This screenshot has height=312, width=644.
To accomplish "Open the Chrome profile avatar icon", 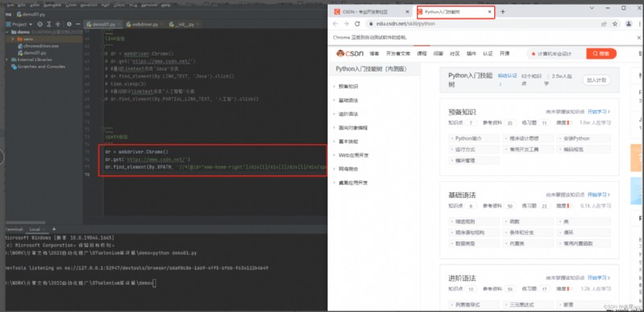I will coord(629,24).
